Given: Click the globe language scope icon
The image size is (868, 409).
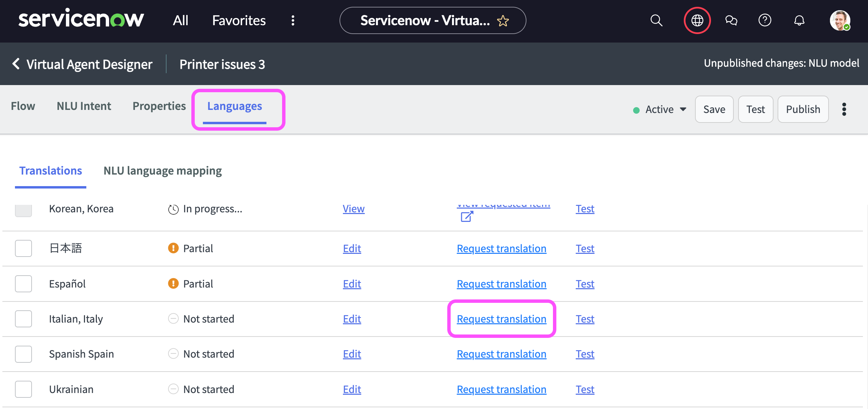Looking at the screenshot, I should [697, 20].
